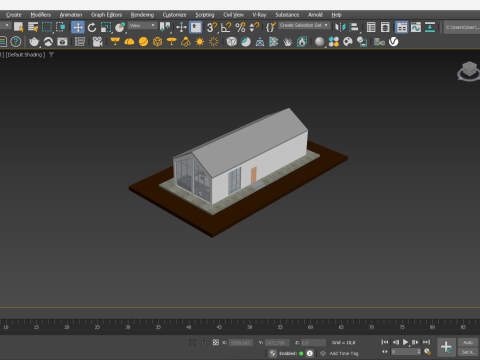Go to the end frame
The image size is (480, 360).
(x=426, y=342)
